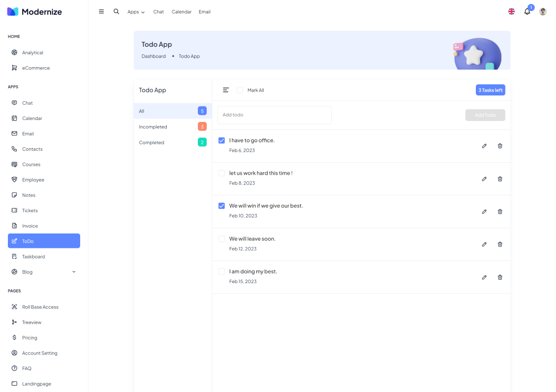556x392 pixels.
Task: Check the 'We will leave soon.' todo
Action: (x=221, y=239)
